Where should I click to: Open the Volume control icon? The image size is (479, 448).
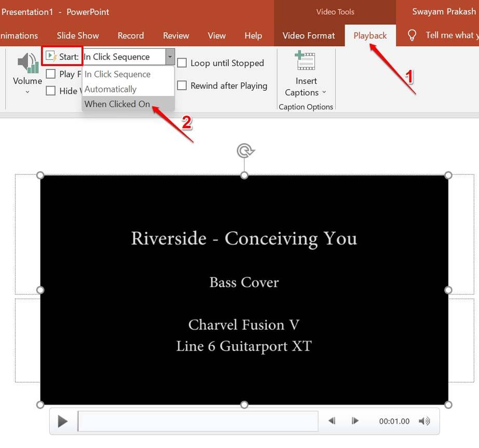[x=26, y=63]
